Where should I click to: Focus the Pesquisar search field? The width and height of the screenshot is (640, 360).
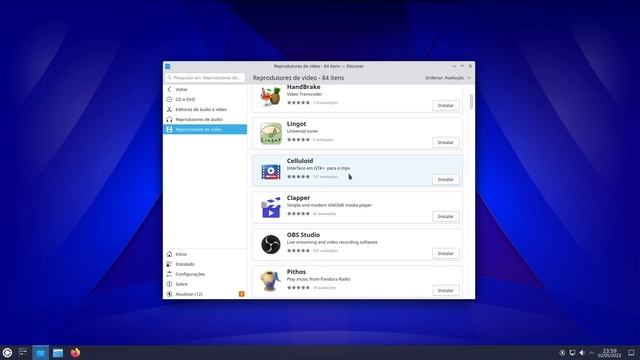pos(205,78)
